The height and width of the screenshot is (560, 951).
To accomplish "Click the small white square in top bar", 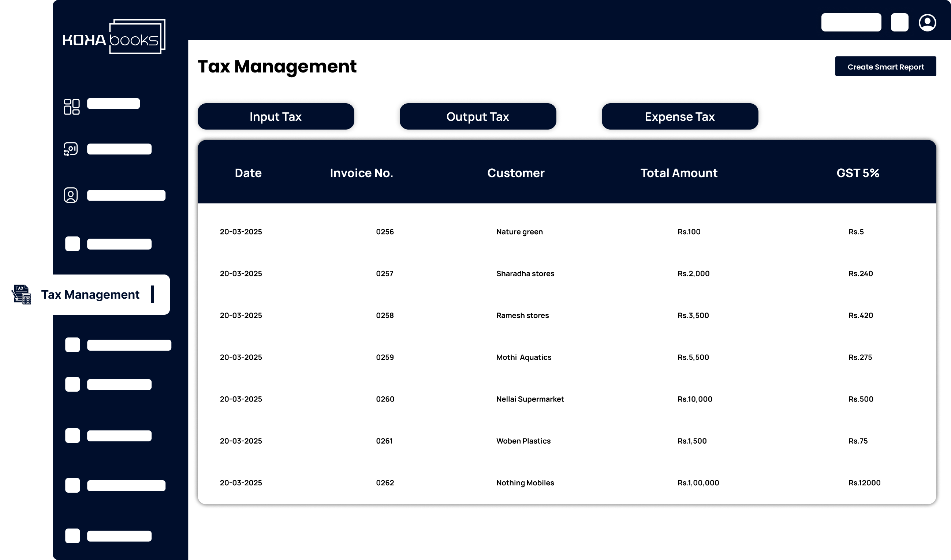I will [x=899, y=22].
